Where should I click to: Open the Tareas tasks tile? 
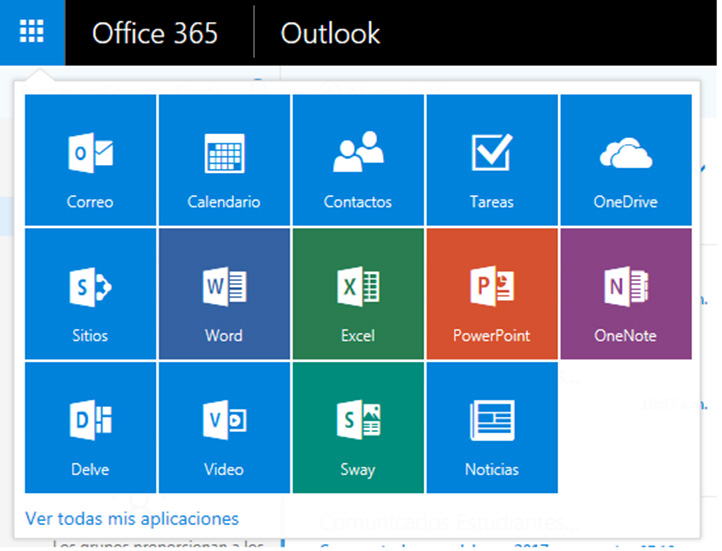(x=492, y=160)
